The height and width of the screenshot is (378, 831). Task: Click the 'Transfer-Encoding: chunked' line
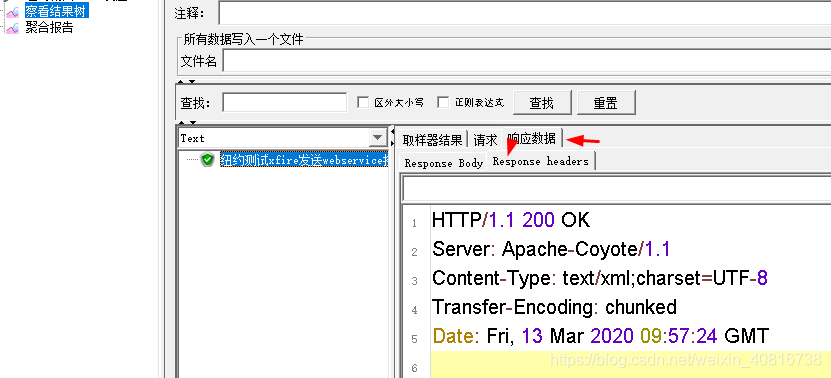click(x=554, y=307)
